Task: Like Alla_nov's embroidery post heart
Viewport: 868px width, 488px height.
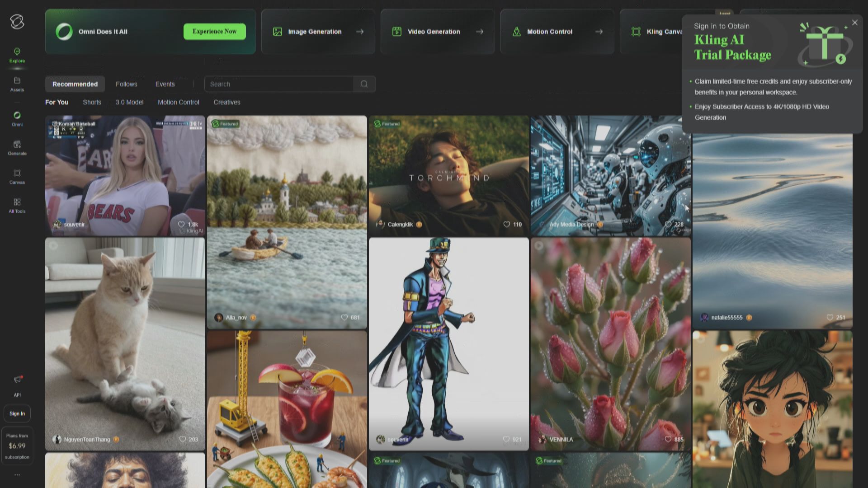Action: click(344, 317)
